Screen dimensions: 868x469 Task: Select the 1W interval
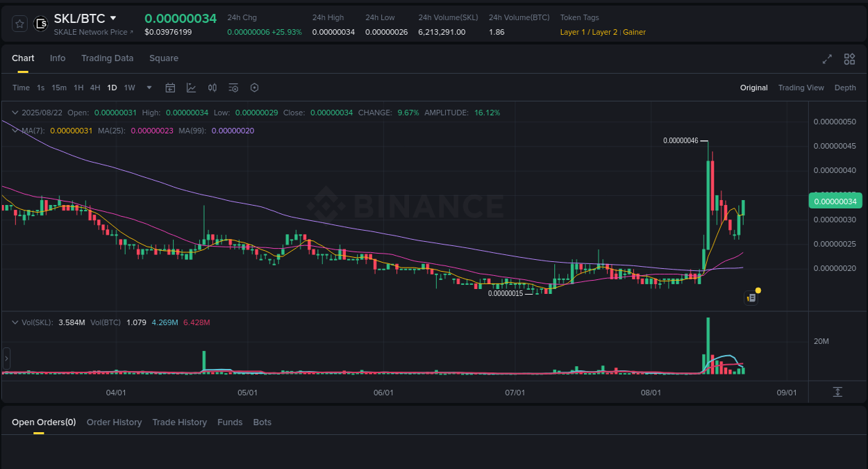(x=129, y=88)
